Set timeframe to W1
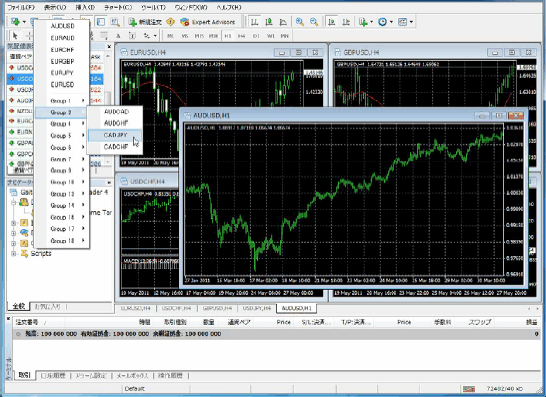Viewport: 546px width, 397px height. (x=271, y=36)
